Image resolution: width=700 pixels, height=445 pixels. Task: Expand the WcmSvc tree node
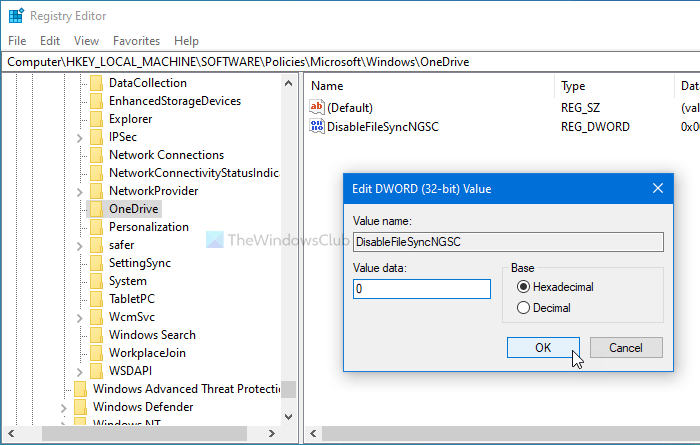pyautogui.click(x=79, y=317)
